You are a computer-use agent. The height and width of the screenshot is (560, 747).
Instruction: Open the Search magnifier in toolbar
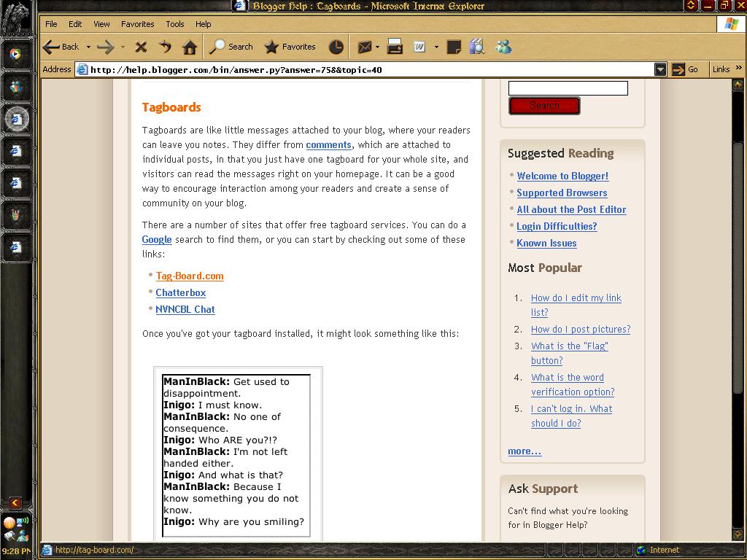(x=231, y=46)
